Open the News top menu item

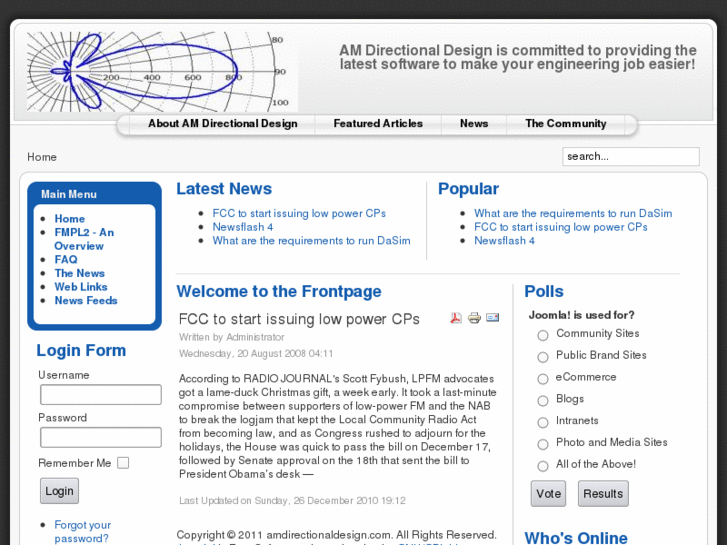[x=474, y=123]
